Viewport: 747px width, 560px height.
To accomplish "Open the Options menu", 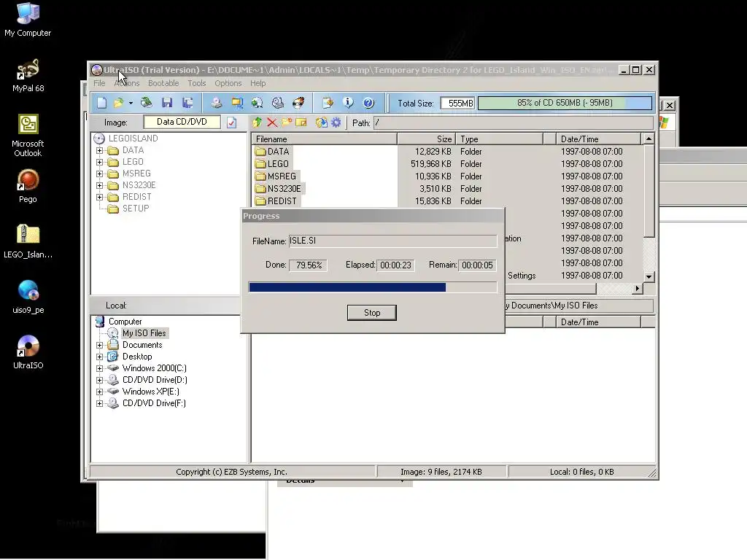I will pyautogui.click(x=228, y=83).
